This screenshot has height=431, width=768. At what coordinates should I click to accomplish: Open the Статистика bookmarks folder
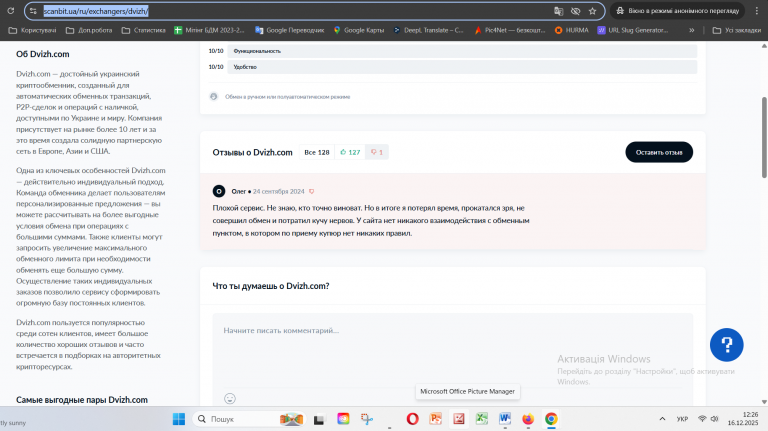tap(144, 30)
